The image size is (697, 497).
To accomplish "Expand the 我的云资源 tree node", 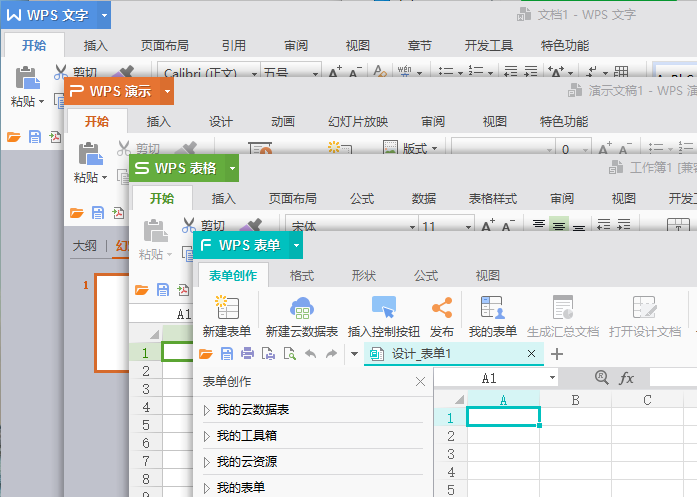I will point(207,462).
